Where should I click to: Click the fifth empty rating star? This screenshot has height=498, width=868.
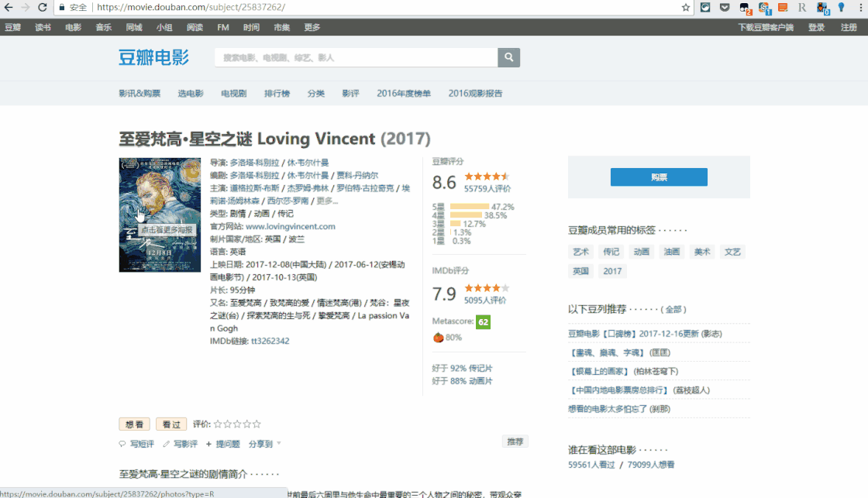point(257,424)
